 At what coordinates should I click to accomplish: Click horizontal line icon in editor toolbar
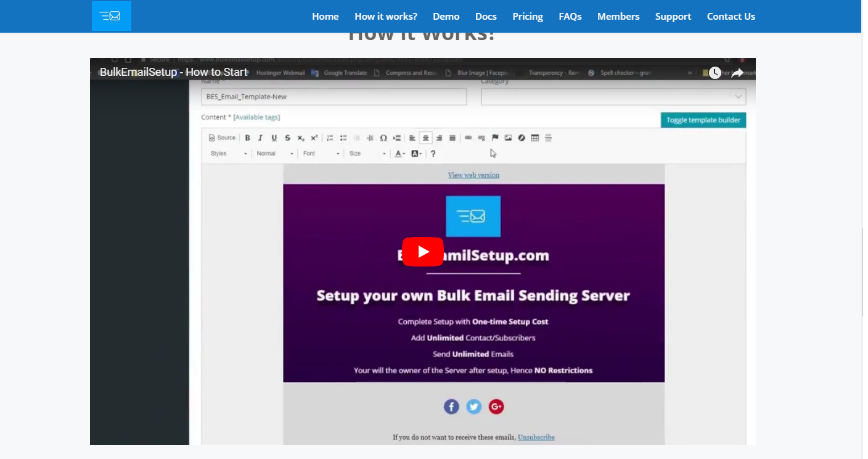[549, 138]
